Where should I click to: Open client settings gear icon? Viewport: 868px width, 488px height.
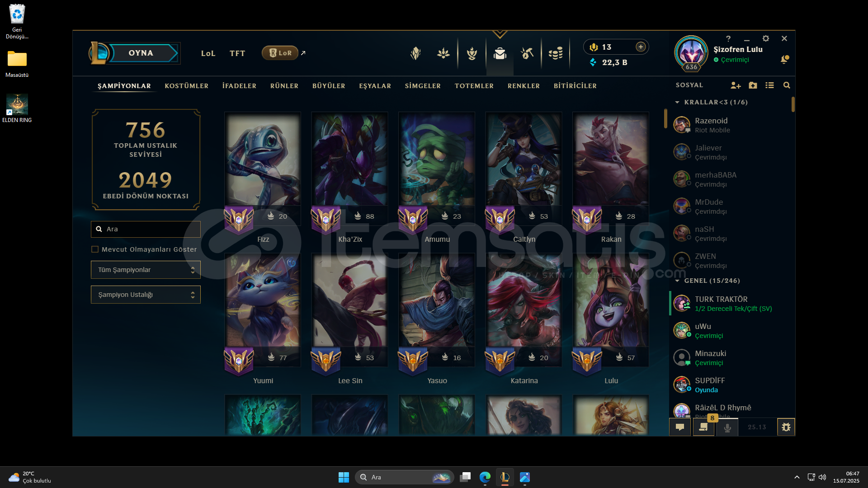[765, 39]
